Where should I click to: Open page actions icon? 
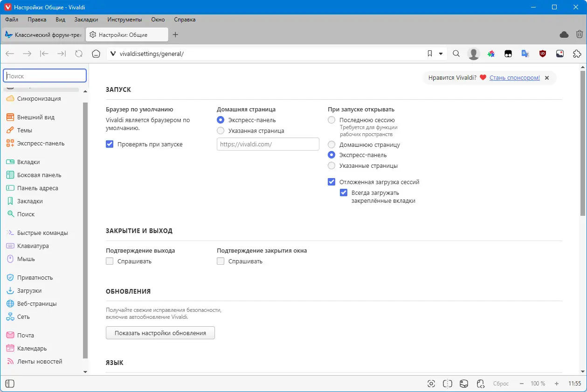[x=481, y=384]
